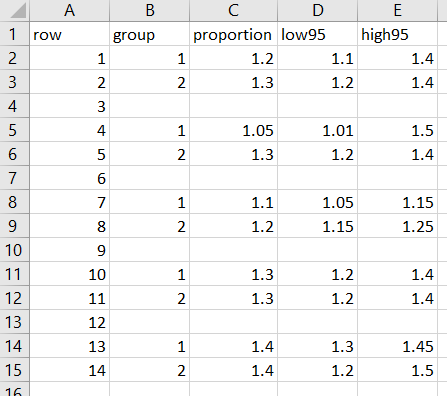Select cell A13 containing 12
447x396 pixels.
(x=70, y=322)
